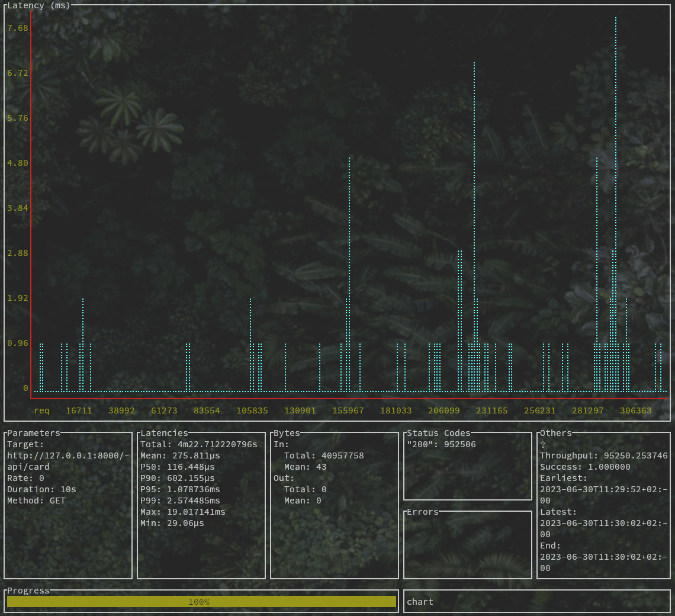
Task: Click the 4.80 y-axis label
Action: pyautogui.click(x=18, y=163)
